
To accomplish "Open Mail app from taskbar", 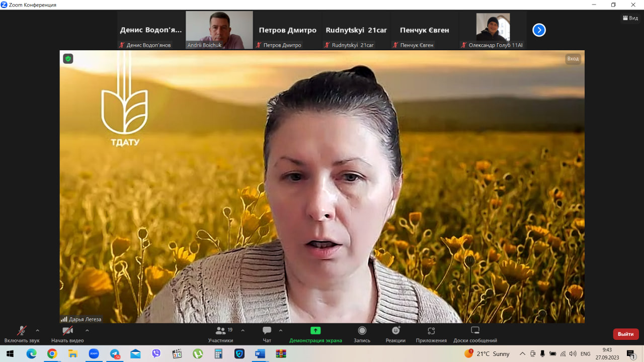I will coord(135,353).
